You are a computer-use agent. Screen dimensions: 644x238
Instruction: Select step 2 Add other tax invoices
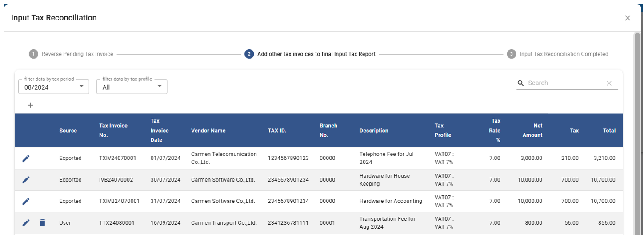tap(310, 54)
